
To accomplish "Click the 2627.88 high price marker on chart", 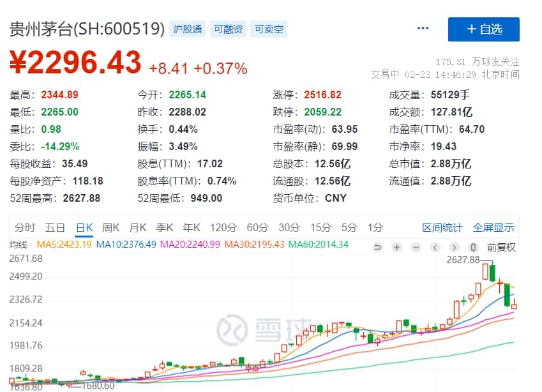I will [462, 259].
